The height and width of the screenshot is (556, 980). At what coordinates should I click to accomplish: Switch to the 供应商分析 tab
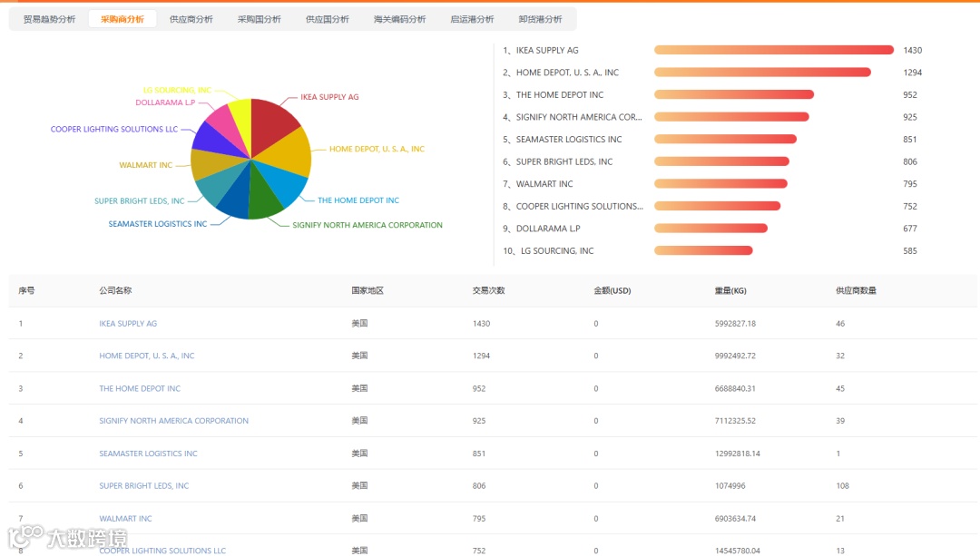point(191,19)
